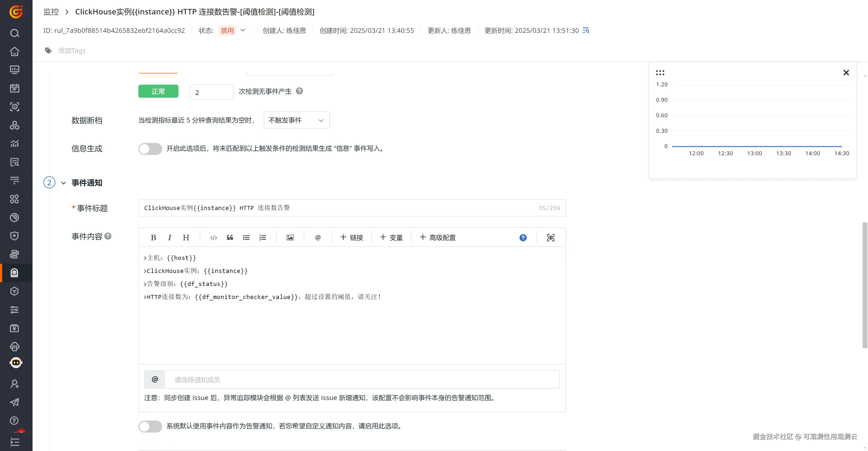This screenshot has height=451, width=868.
Task: Focus the 事件标题 input field
Action: (352, 208)
